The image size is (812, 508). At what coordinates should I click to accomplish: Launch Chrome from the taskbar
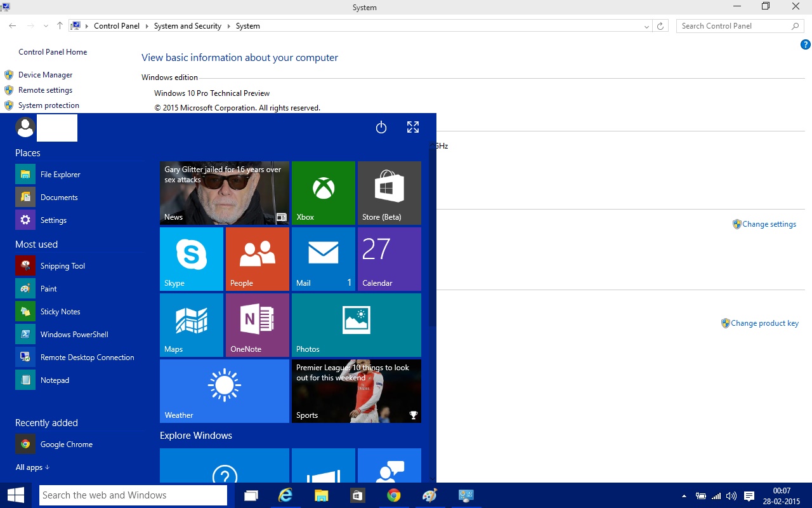click(x=394, y=495)
